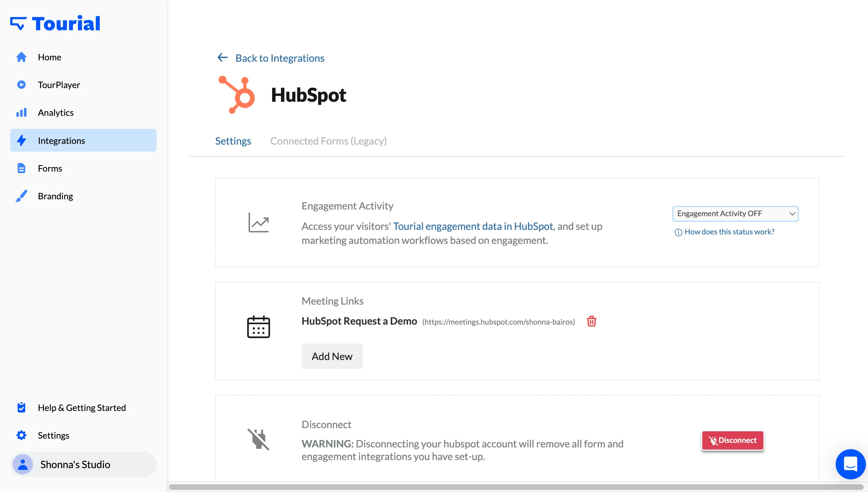Click the meeting links calendar icon

[258, 327]
